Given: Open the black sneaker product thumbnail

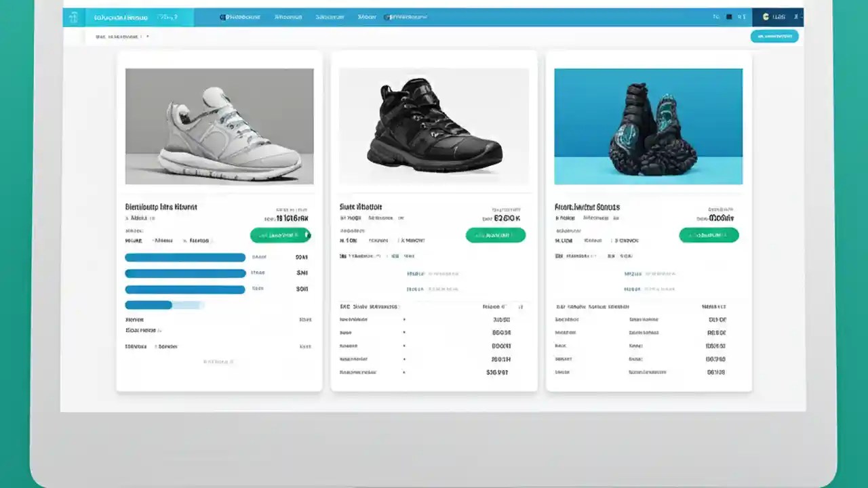Looking at the screenshot, I should click(x=434, y=126).
